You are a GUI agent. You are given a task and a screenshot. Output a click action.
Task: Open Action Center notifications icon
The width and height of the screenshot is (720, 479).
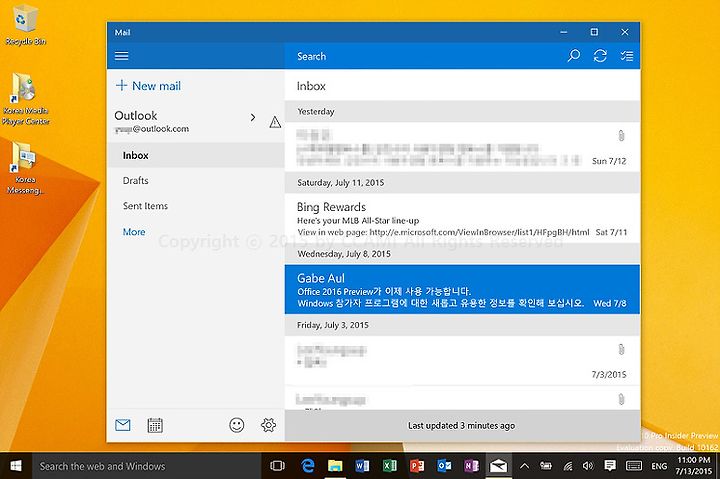point(610,466)
